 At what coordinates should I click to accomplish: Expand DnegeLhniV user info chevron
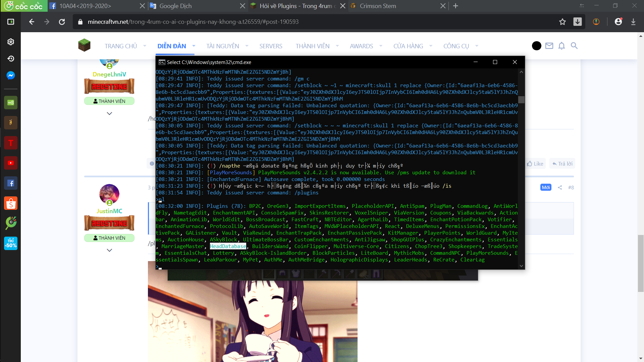[109, 114]
